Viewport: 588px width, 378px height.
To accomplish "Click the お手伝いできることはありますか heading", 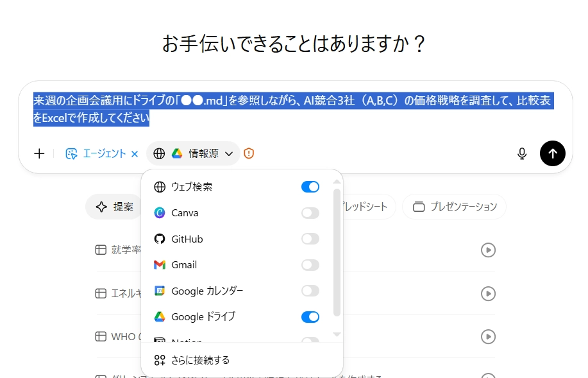I will (x=294, y=44).
